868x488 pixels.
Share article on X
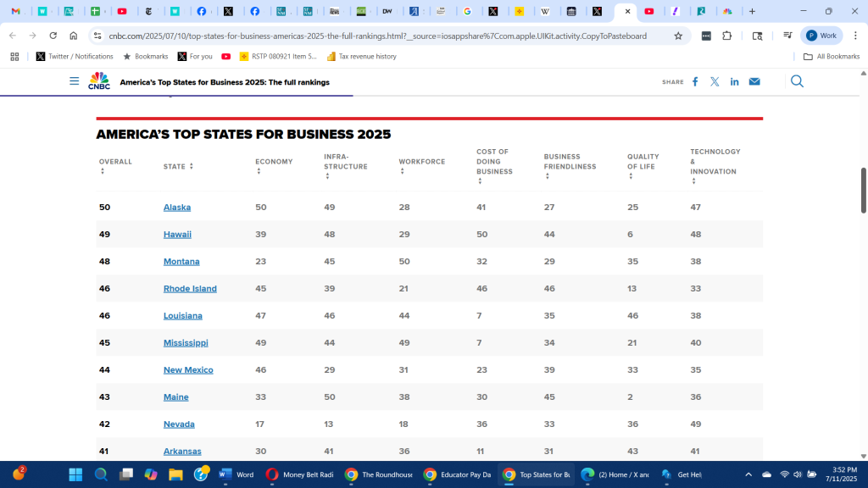[715, 82]
